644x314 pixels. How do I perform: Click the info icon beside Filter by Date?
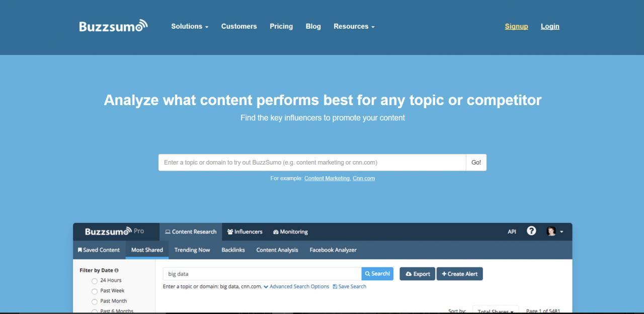point(117,270)
